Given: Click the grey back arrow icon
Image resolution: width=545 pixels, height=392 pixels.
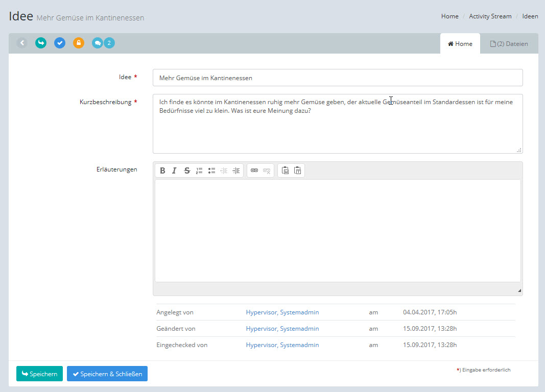Looking at the screenshot, I should pos(22,43).
